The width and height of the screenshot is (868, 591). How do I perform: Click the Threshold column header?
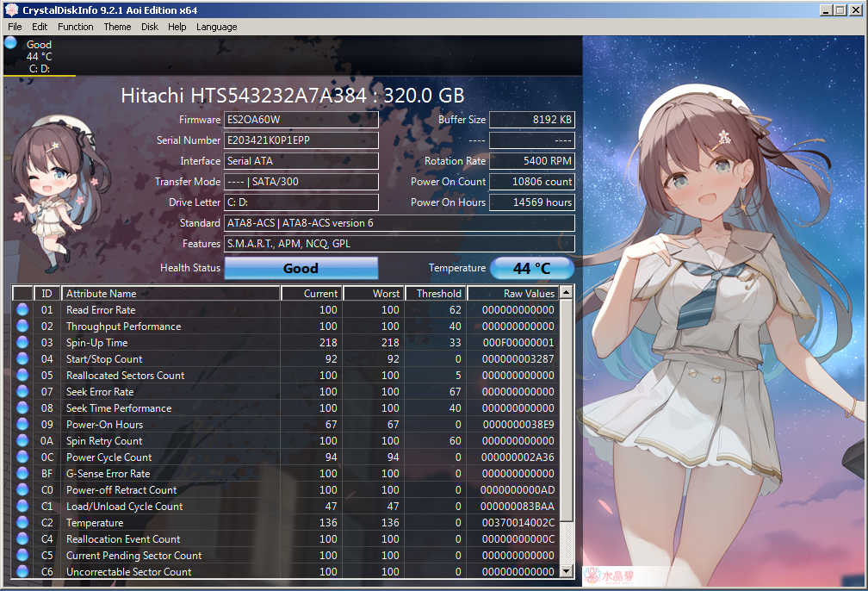pyautogui.click(x=437, y=294)
